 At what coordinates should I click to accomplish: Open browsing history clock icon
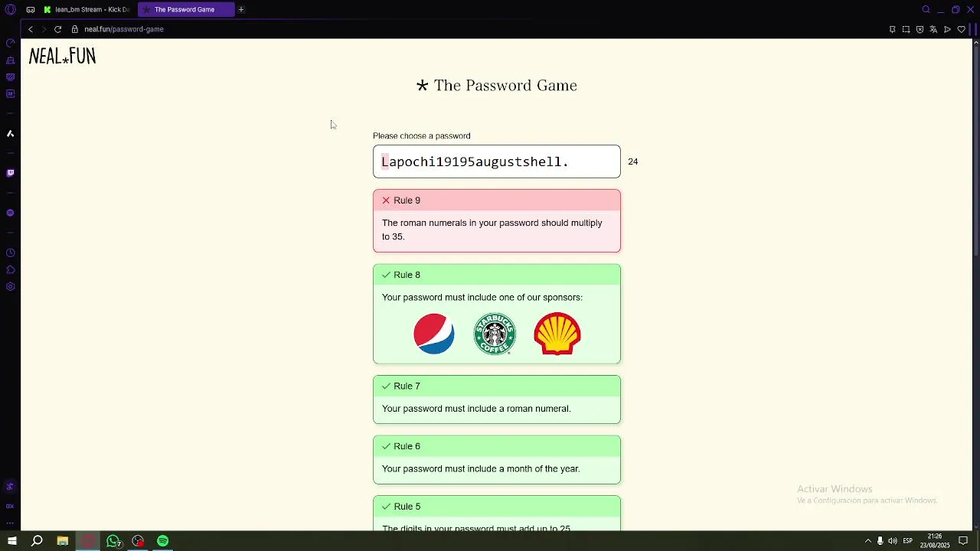pyautogui.click(x=10, y=253)
